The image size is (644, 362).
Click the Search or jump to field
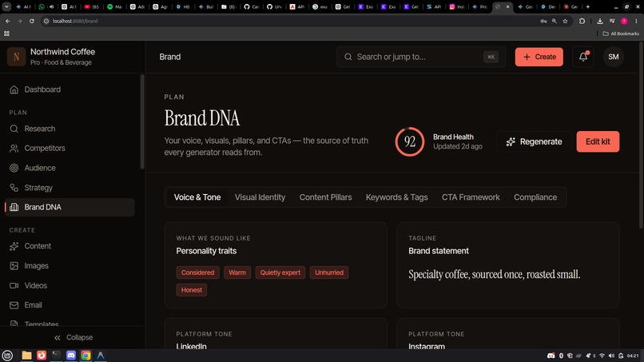[420, 57]
